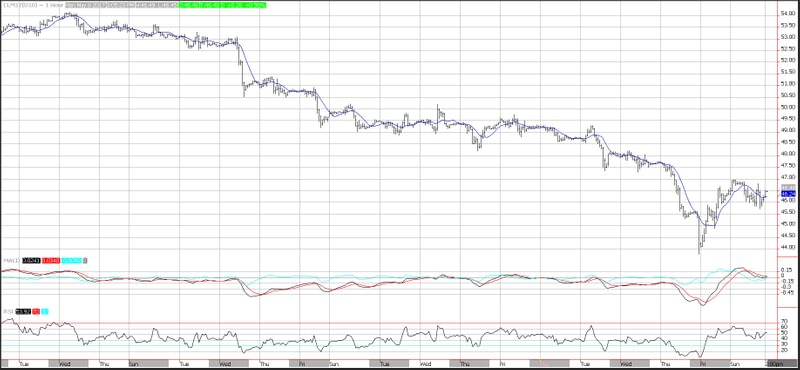Screen dimensions: 800x370
Task: Click the black RSI value box
Action: pyautogui.click(x=23, y=311)
